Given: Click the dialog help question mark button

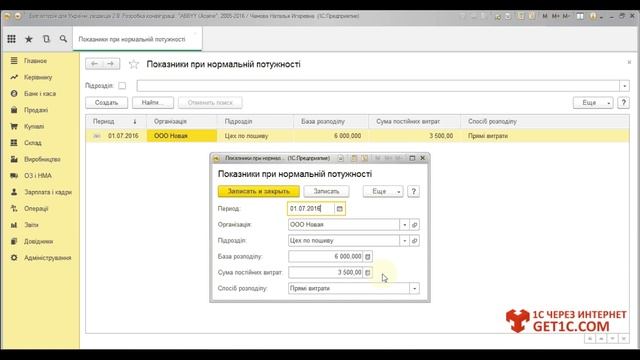Looking at the screenshot, I should pyautogui.click(x=413, y=191).
